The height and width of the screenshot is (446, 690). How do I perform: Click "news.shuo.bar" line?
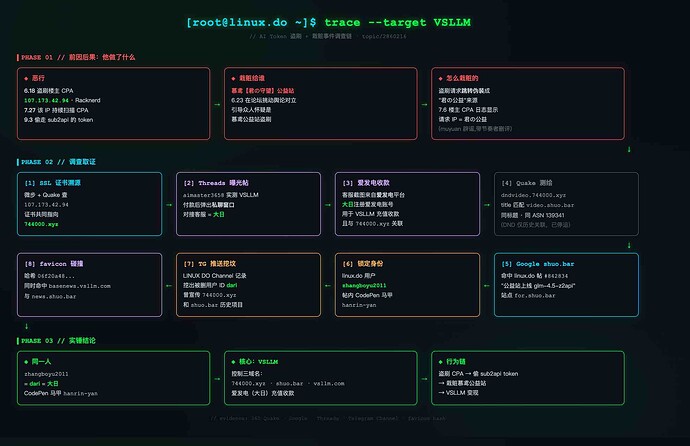click(50, 296)
